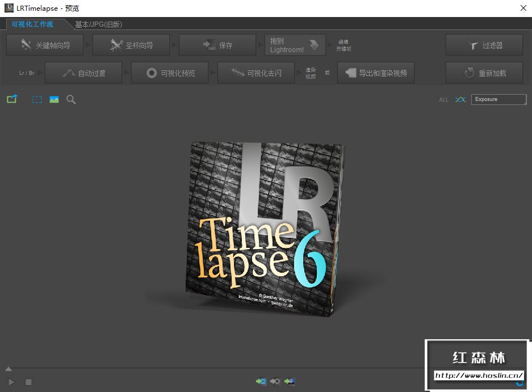Stop playback with the stop button
The image size is (532, 392).
pyautogui.click(x=28, y=382)
